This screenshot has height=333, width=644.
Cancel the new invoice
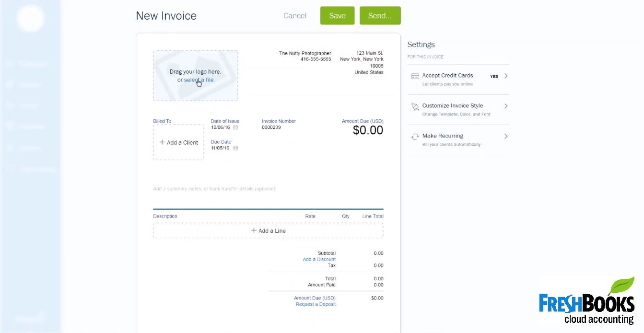(x=294, y=16)
